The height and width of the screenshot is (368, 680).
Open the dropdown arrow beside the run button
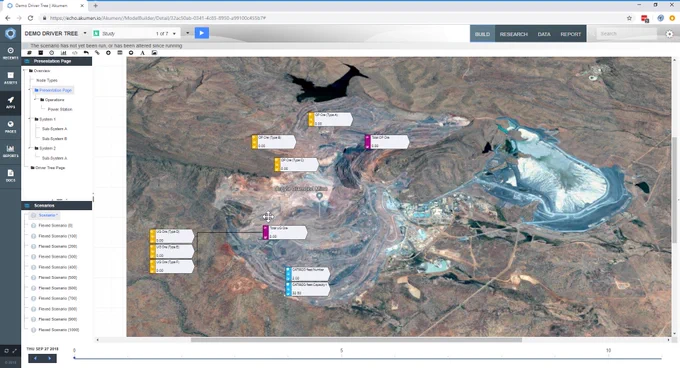coord(187,33)
